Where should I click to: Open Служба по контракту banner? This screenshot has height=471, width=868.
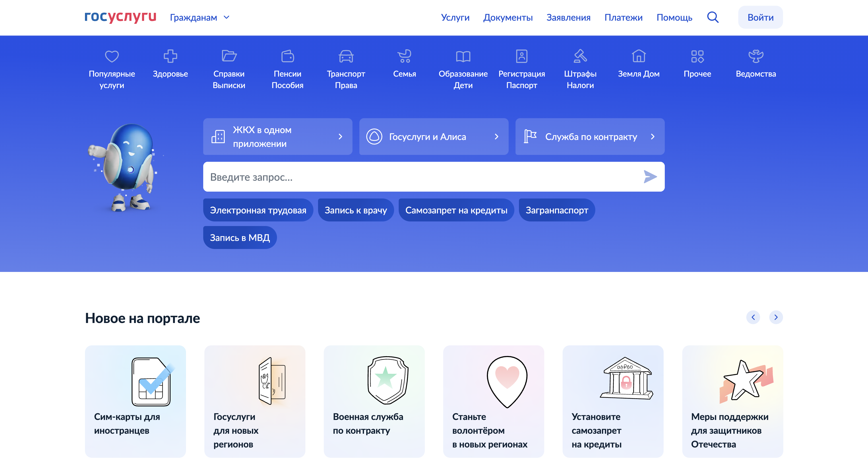(x=590, y=136)
